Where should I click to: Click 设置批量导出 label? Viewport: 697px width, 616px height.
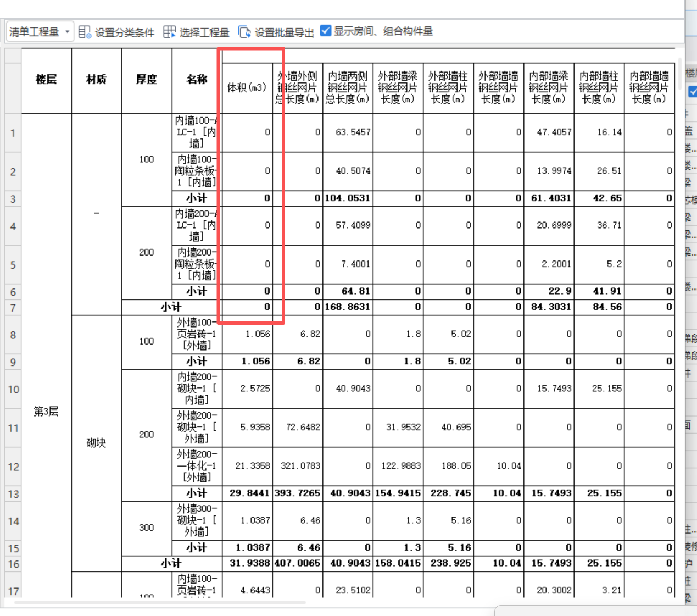(284, 32)
